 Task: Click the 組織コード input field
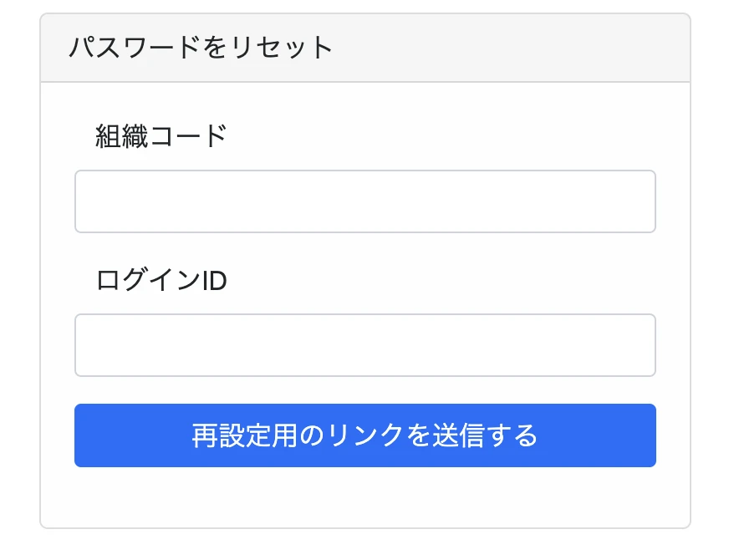(365, 201)
